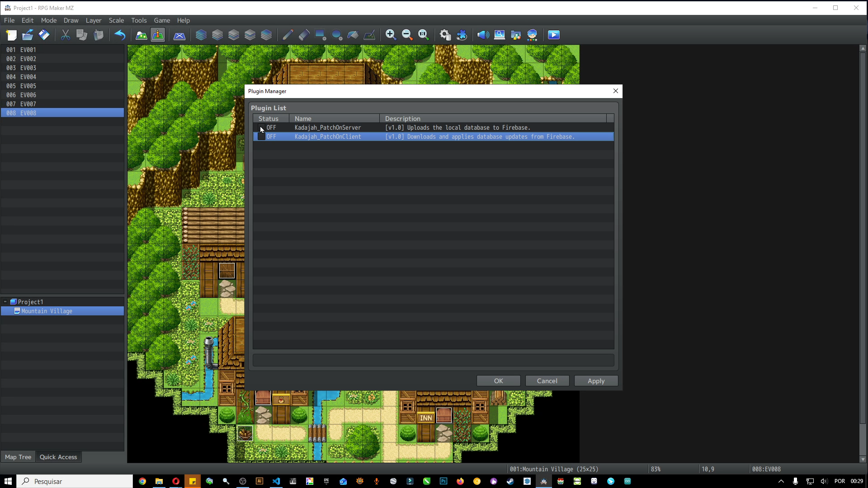Click the Cancel button in Plugin Manager
868x488 pixels.
[x=547, y=381]
